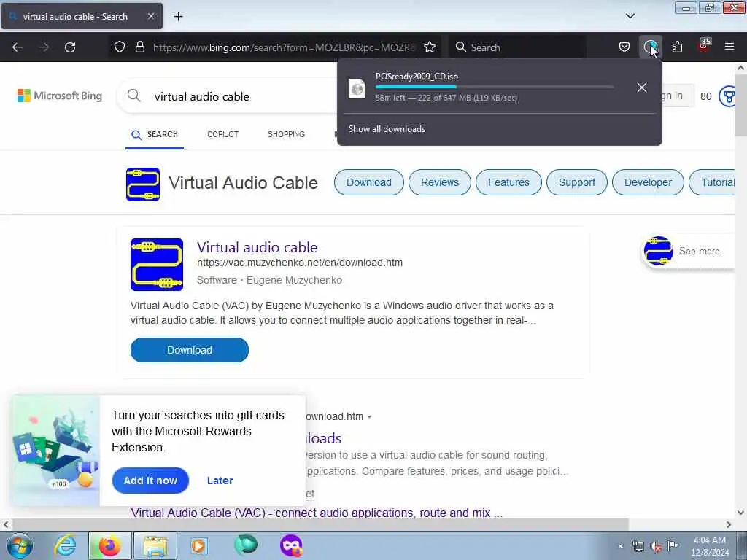Image resolution: width=747 pixels, height=560 pixels.
Task: Open Windows Explorer from the taskbar
Action: click(x=155, y=545)
